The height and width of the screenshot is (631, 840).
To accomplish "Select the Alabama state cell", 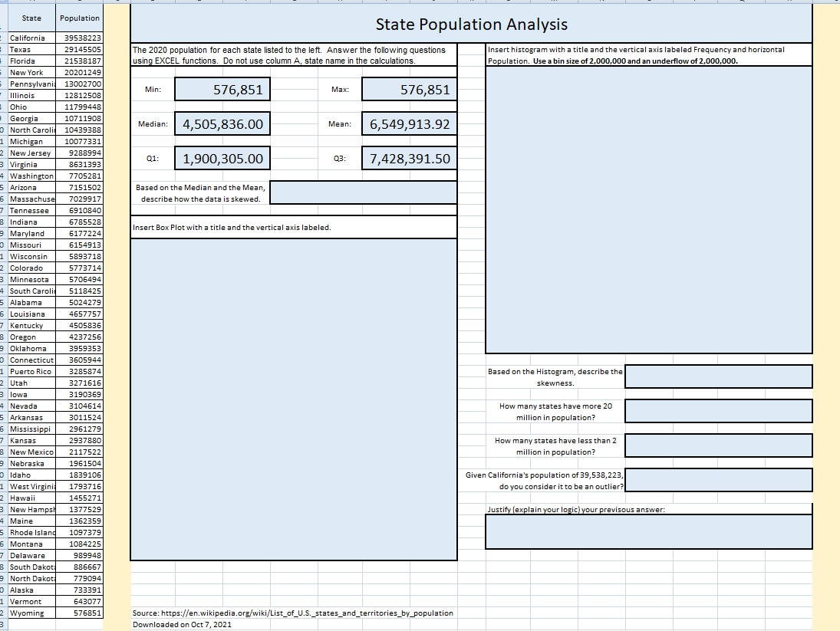I will pyautogui.click(x=31, y=302).
